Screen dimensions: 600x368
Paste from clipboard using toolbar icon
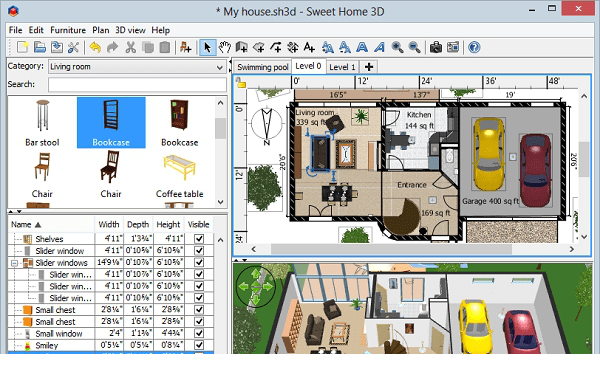pyautogui.click(x=165, y=47)
